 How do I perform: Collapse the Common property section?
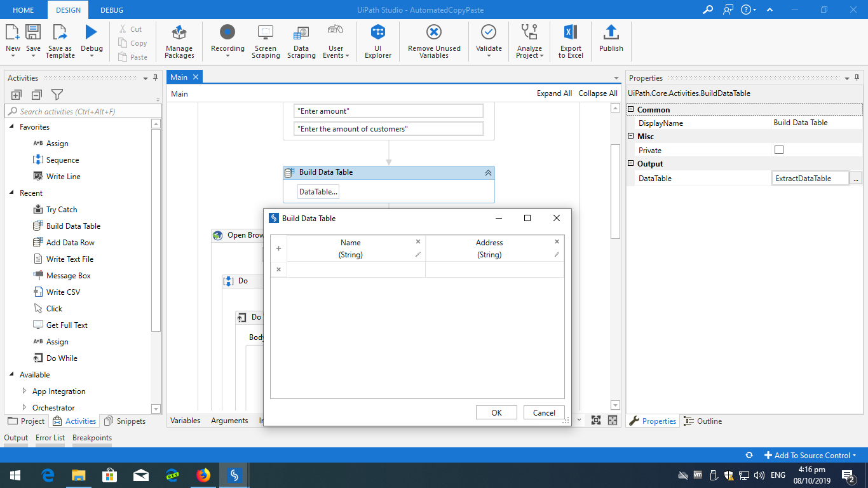click(x=632, y=110)
